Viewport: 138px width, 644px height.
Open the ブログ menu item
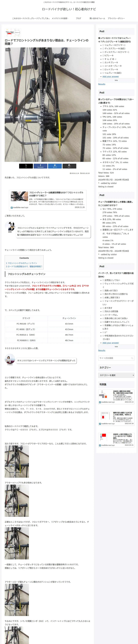tap(78, 18)
